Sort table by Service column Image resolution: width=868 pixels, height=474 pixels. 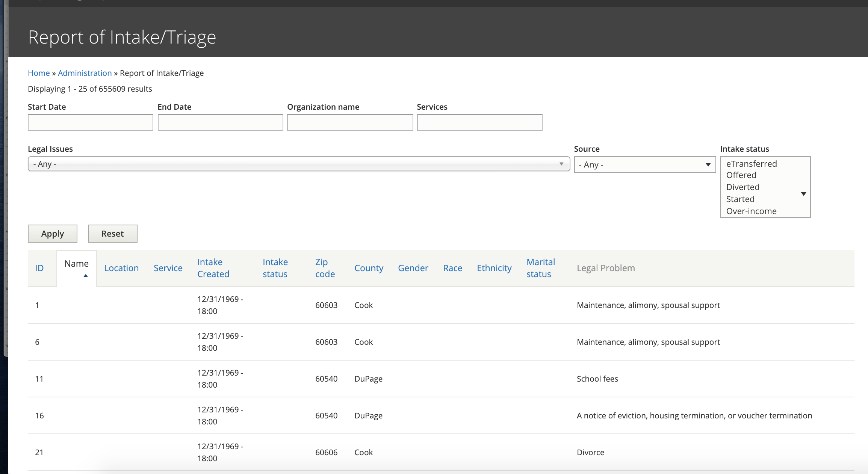(168, 268)
